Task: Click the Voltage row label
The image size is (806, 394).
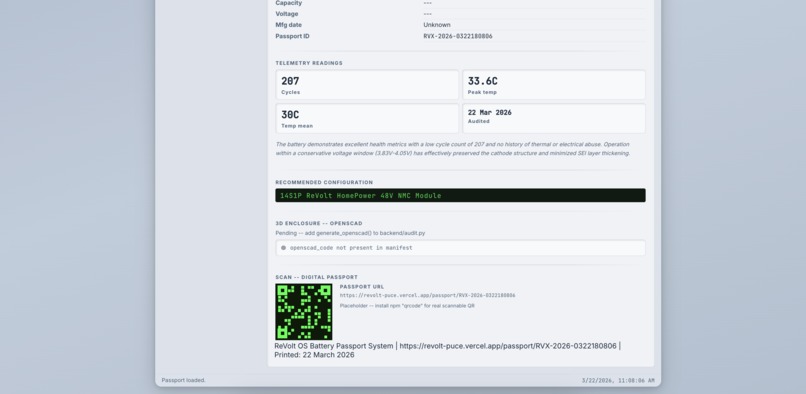Action: 286,14
